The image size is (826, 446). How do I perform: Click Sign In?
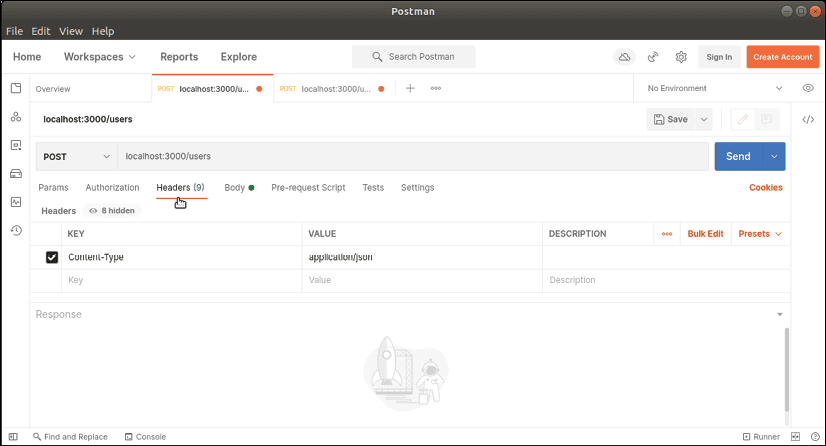719,57
